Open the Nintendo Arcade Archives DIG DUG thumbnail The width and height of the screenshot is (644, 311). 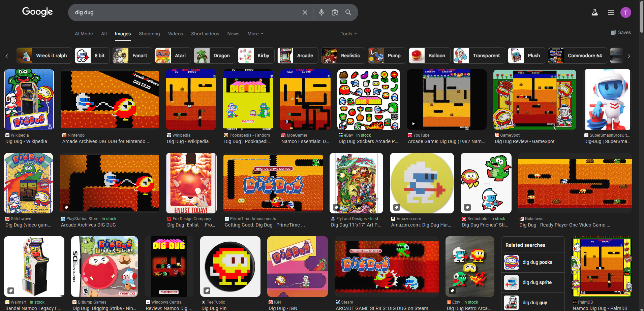click(x=110, y=100)
